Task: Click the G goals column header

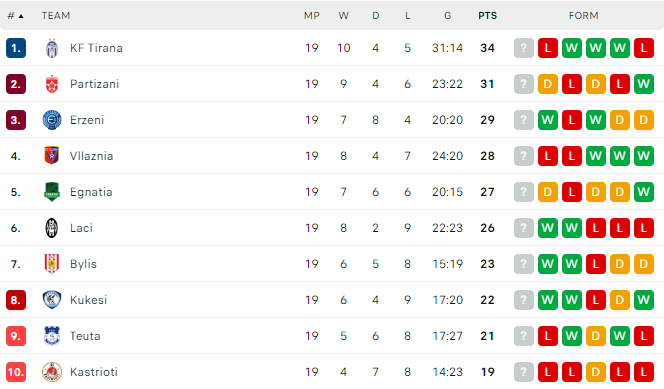Action: coord(448,16)
